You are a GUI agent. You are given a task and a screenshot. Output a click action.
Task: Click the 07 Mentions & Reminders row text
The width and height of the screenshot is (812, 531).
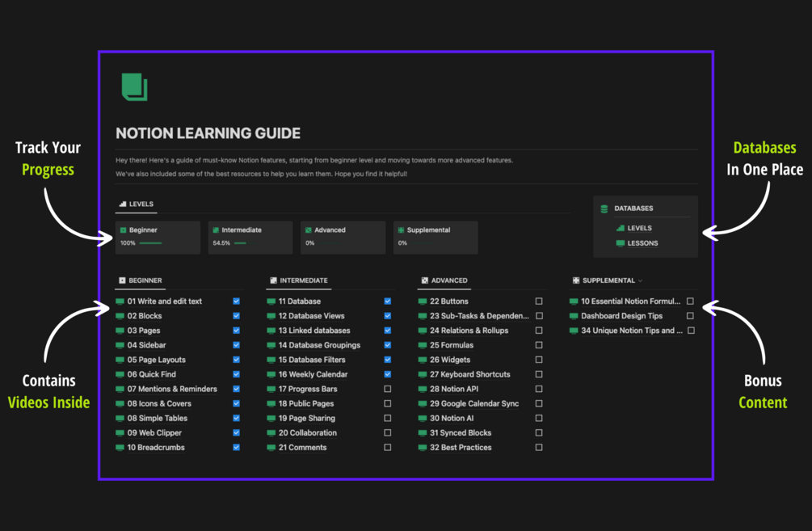(172, 389)
